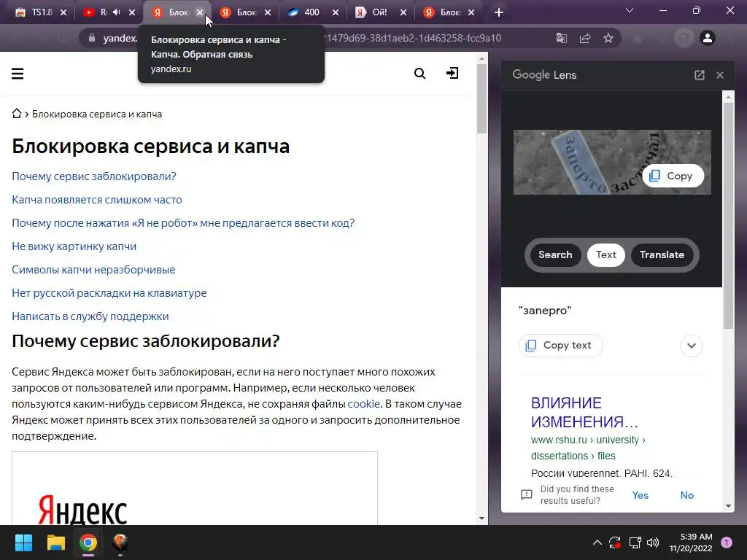
Task: Select Translate mode in Google Lens
Action: tap(662, 254)
